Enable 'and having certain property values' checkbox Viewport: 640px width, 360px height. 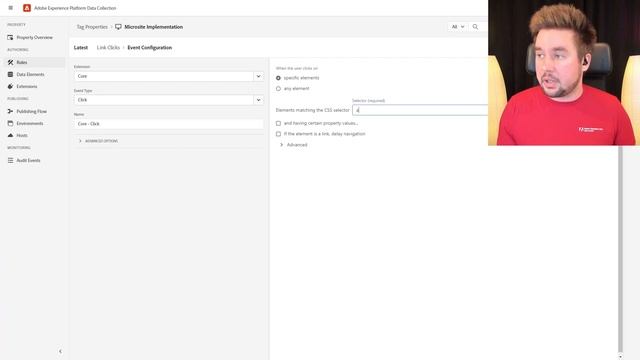click(x=278, y=123)
